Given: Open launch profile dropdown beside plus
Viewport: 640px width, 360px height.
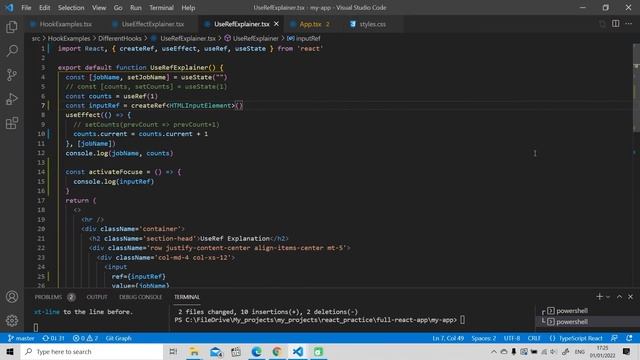Looking at the screenshot, I should point(608,297).
